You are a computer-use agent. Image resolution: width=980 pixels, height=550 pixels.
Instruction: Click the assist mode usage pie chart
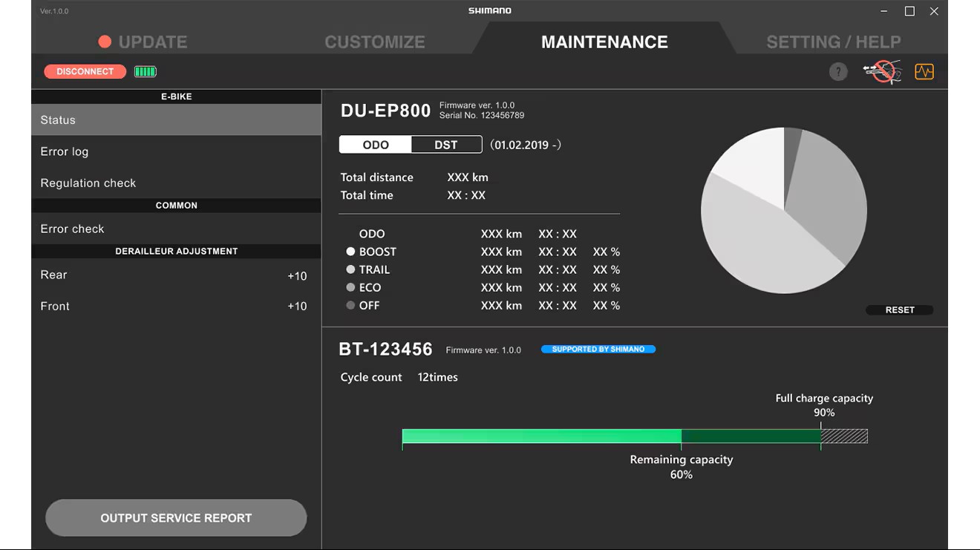point(784,210)
